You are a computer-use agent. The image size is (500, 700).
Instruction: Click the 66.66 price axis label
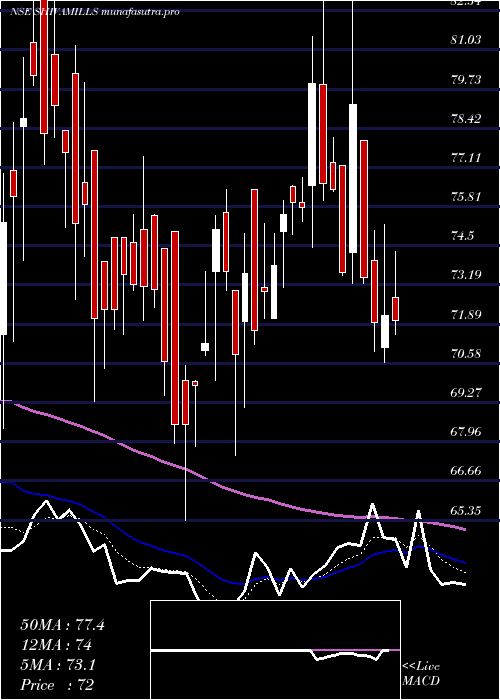tap(466, 471)
